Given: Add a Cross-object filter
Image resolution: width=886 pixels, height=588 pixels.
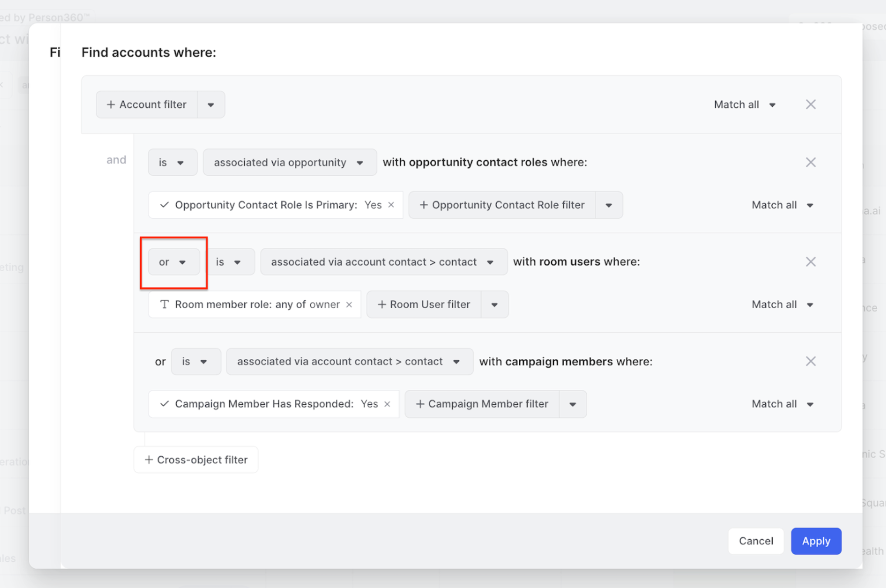Looking at the screenshot, I should pyautogui.click(x=196, y=460).
